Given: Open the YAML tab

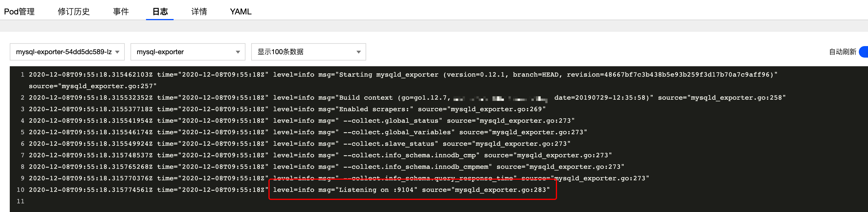Looking at the screenshot, I should [x=241, y=12].
